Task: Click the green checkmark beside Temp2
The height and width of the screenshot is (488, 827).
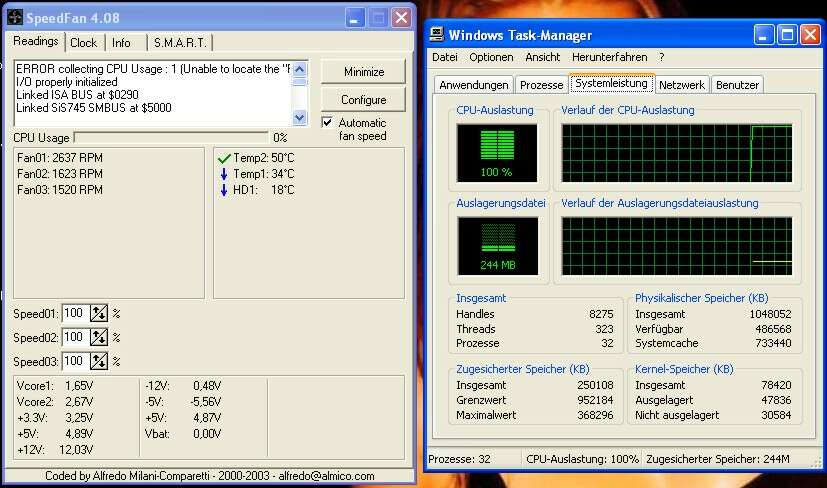Action: click(224, 158)
